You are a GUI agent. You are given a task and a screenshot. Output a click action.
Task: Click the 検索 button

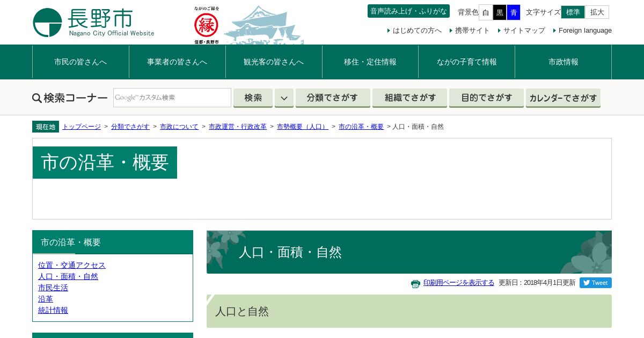253,98
